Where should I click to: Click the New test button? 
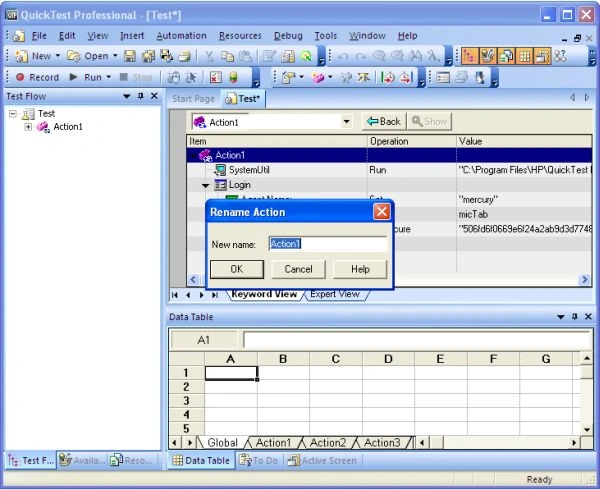click(33, 56)
